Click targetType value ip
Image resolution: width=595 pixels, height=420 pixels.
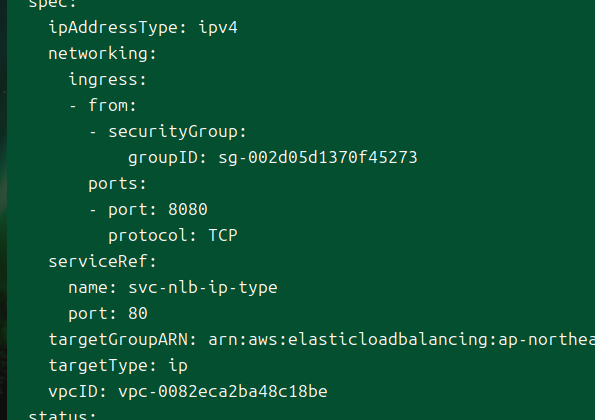click(178, 366)
